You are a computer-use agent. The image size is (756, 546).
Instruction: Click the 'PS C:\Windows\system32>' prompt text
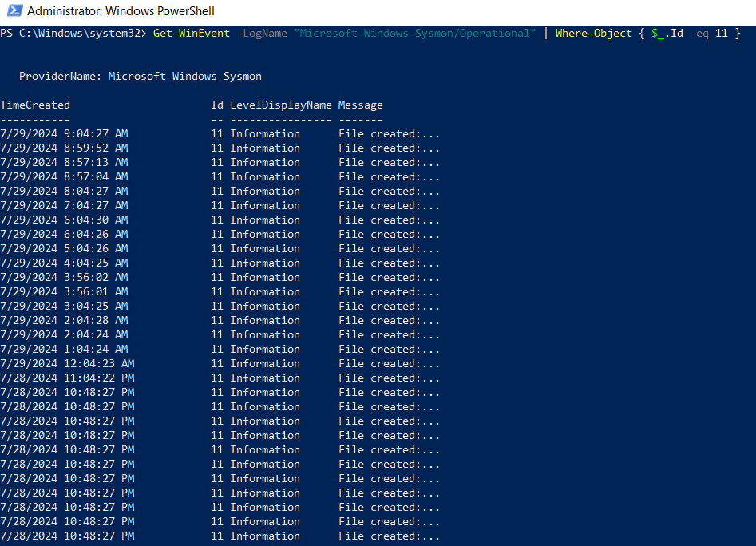pyautogui.click(x=73, y=34)
